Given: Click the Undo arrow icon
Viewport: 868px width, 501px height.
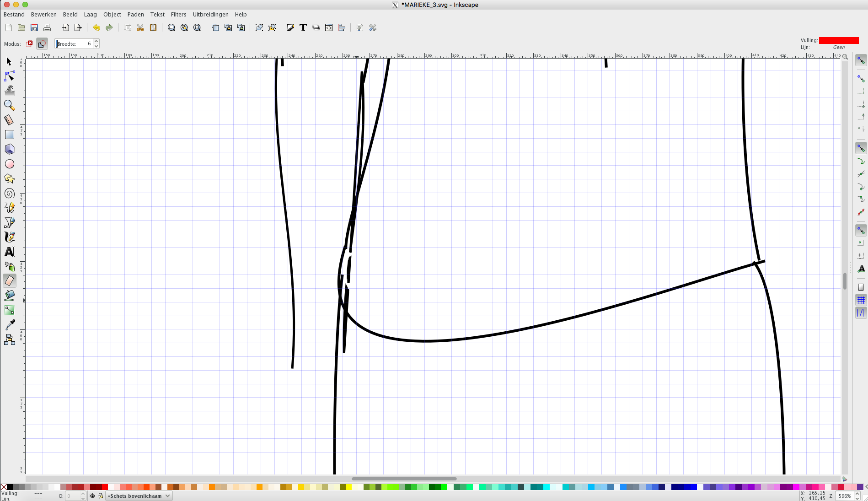Looking at the screenshot, I should [x=96, y=28].
